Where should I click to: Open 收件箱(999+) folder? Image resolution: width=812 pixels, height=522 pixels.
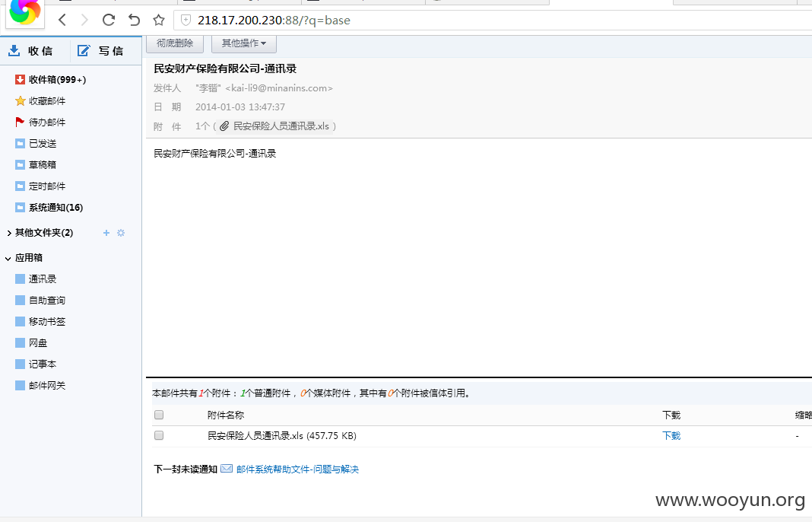[58, 79]
